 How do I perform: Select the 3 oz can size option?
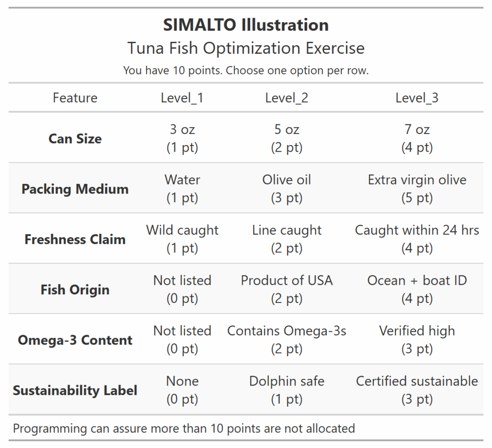(182, 138)
